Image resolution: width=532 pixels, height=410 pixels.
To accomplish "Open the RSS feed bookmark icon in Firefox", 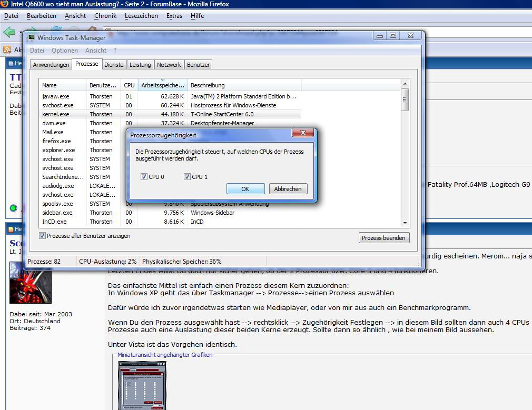I will tap(7, 50).
